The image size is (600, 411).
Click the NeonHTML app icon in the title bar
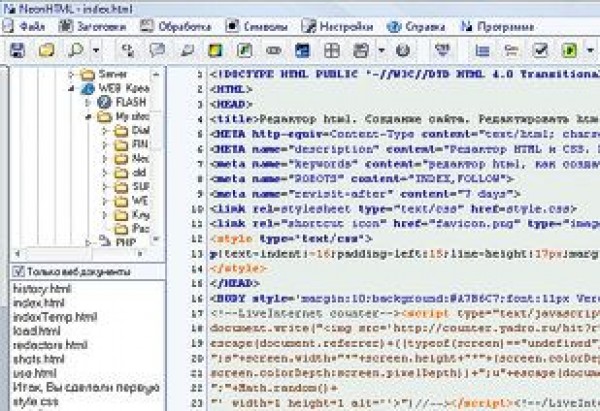9,8
